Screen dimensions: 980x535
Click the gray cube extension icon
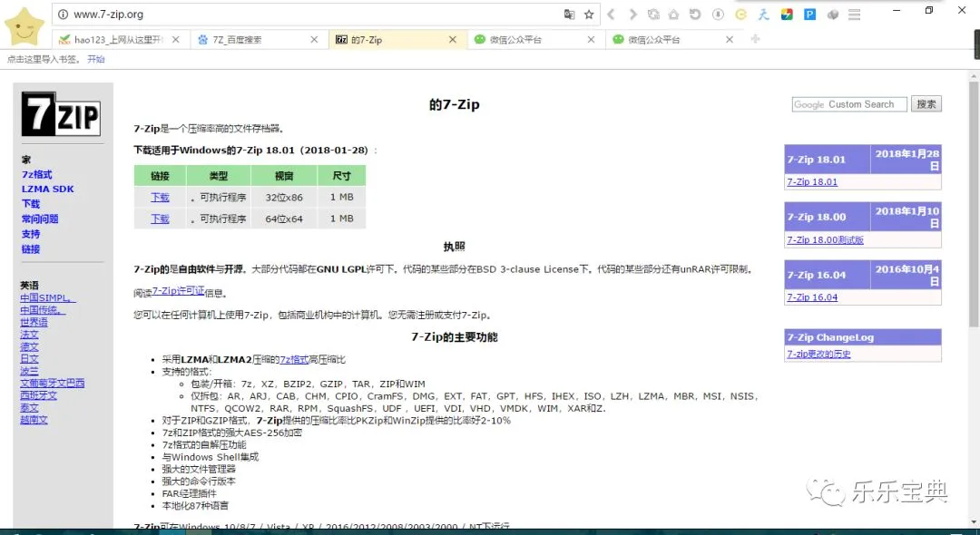(x=832, y=15)
